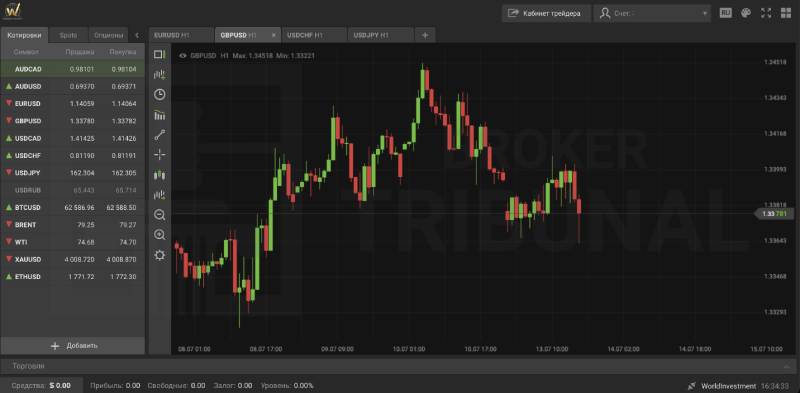The width and height of the screenshot is (800, 393).
Task: Select the USDCAD quote row
Action: pos(73,138)
